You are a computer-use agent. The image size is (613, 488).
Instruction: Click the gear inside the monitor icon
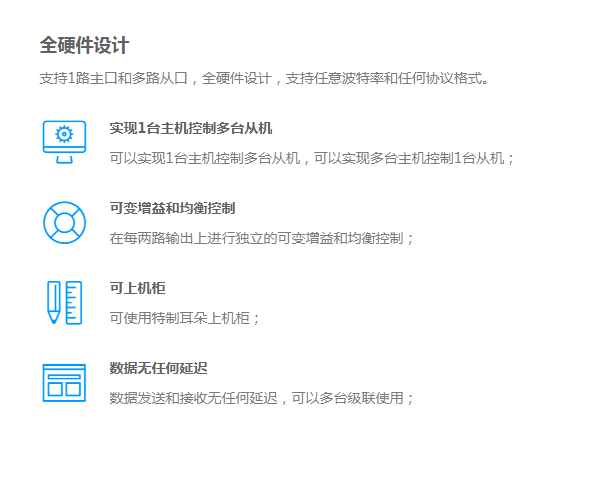point(64,134)
